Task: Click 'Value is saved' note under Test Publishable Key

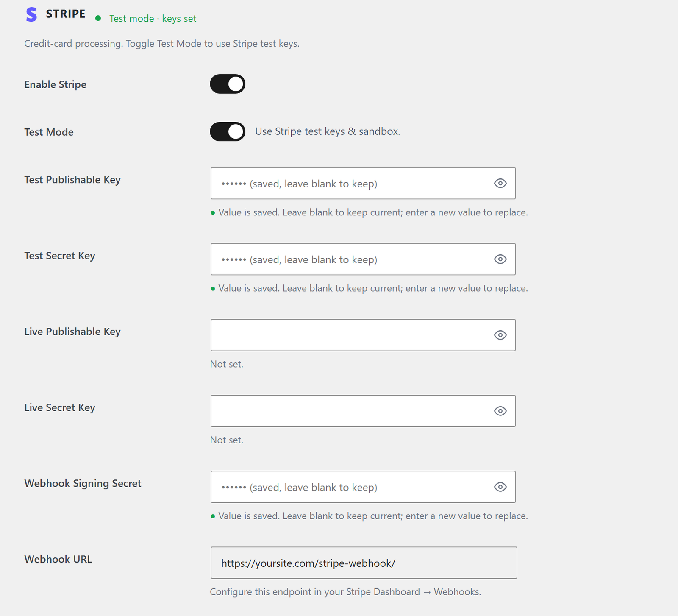Action: (x=369, y=212)
